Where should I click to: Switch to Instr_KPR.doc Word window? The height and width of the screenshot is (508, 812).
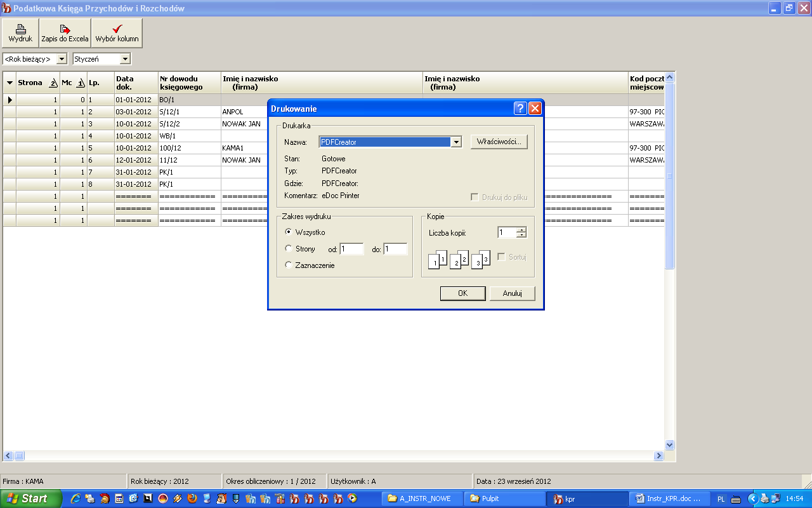(669, 499)
